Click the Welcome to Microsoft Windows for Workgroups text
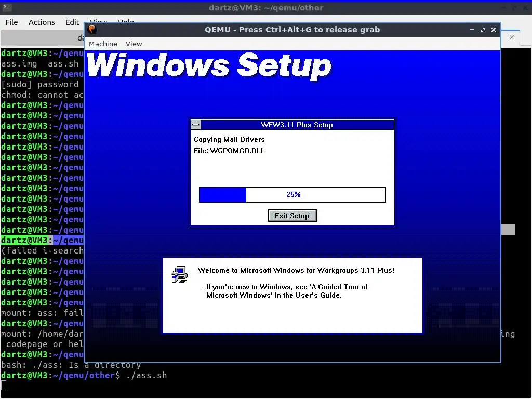Screen dimensions: 532x399 (x=296, y=270)
